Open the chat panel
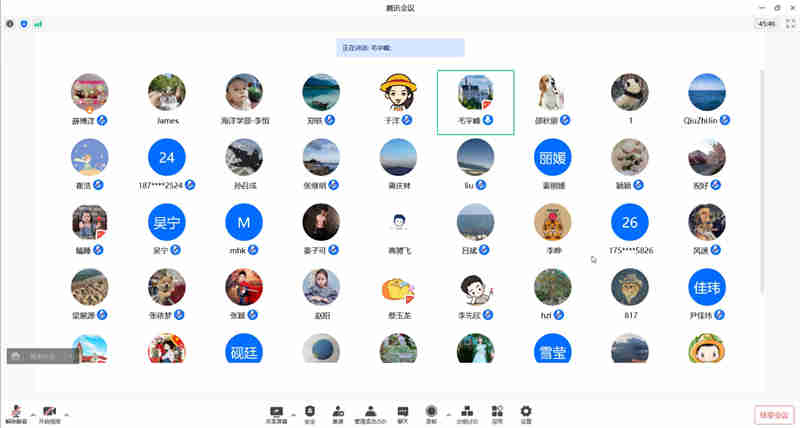 402,412
